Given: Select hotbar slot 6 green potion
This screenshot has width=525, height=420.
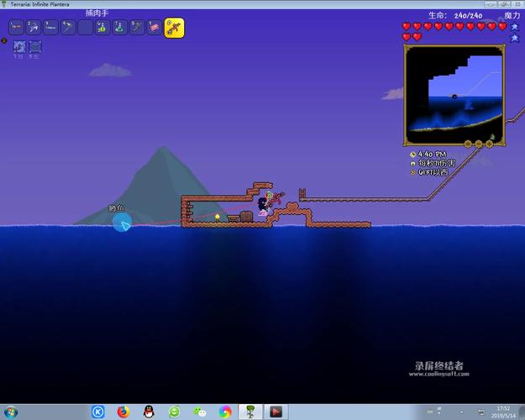Looking at the screenshot, I should [x=102, y=27].
